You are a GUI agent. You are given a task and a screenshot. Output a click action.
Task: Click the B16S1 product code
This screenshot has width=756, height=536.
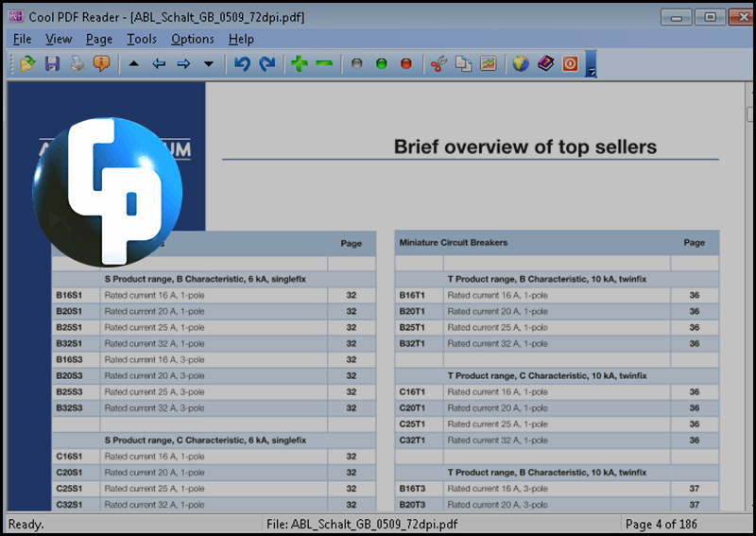[x=69, y=295]
